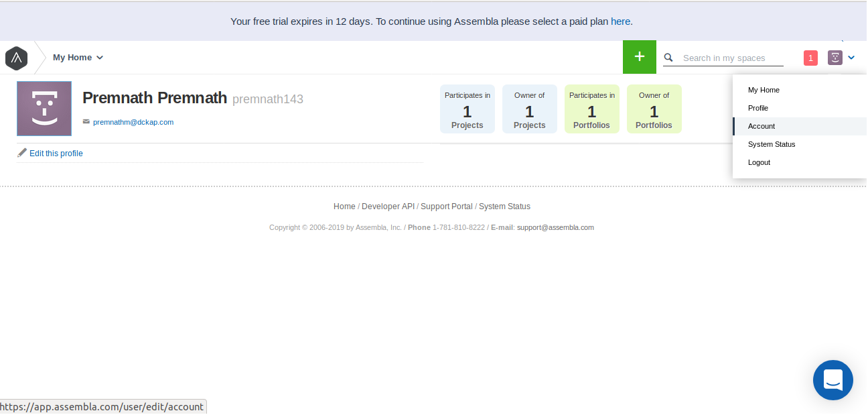This screenshot has width=868, height=415.
Task: Click the envelope email icon
Action: click(86, 121)
